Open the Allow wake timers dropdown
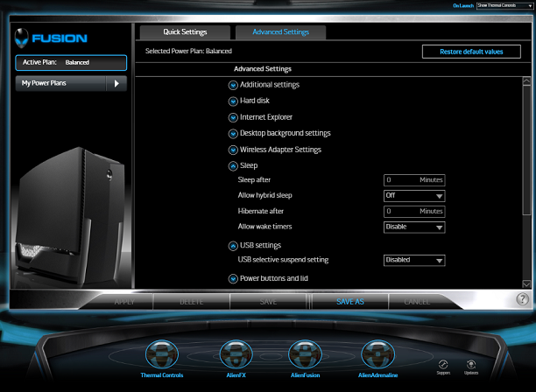Viewport: 536px width, 392px height. coord(414,227)
